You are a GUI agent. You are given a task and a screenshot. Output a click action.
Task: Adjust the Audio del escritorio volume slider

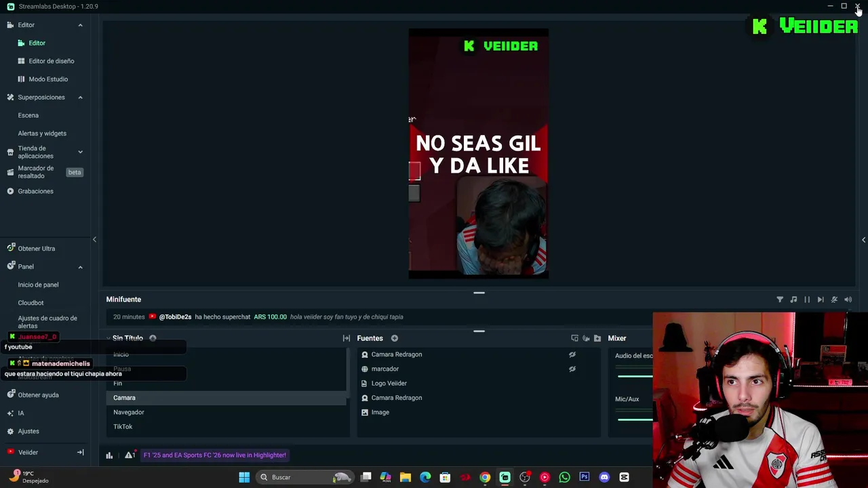click(635, 376)
